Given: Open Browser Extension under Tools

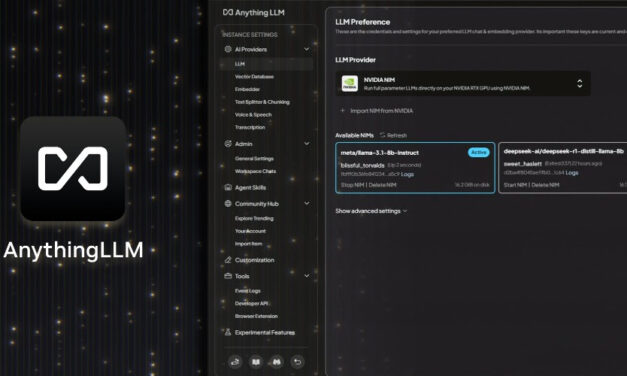Looking at the screenshot, I should tap(256, 316).
